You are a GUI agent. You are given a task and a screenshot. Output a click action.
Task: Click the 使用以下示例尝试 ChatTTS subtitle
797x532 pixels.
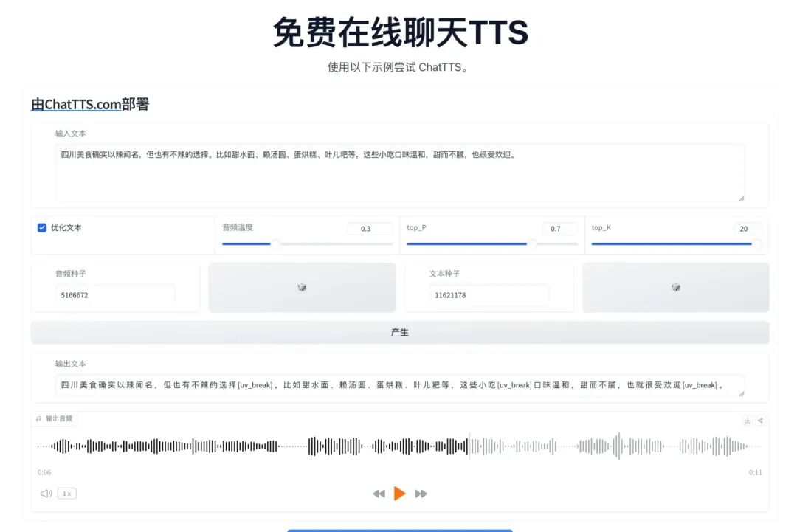pos(398,67)
